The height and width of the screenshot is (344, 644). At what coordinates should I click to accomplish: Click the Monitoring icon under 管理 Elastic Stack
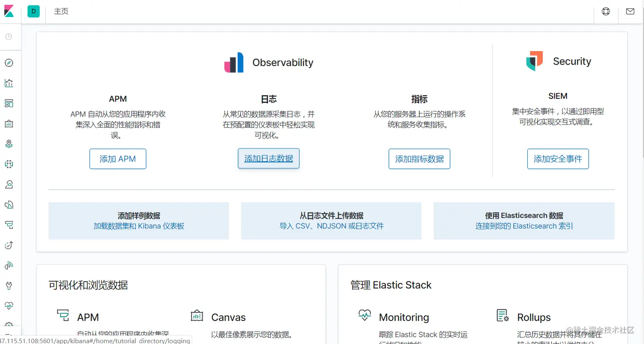[365, 315]
